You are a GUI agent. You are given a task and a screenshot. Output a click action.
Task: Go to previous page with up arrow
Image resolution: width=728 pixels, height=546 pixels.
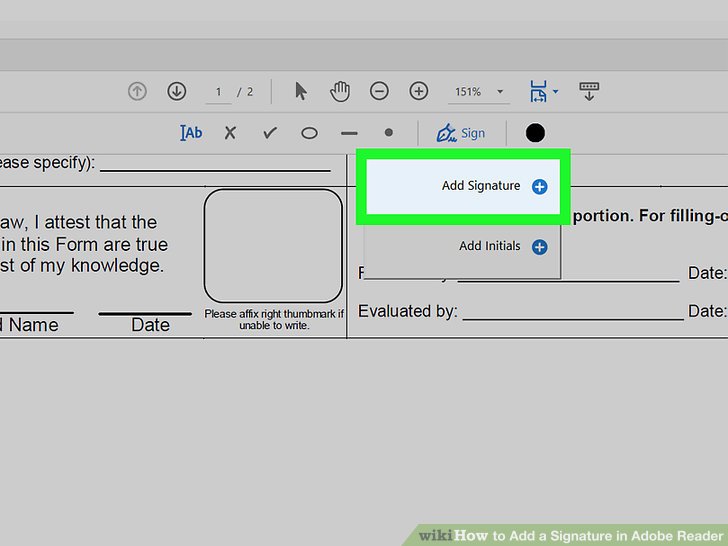[137, 91]
